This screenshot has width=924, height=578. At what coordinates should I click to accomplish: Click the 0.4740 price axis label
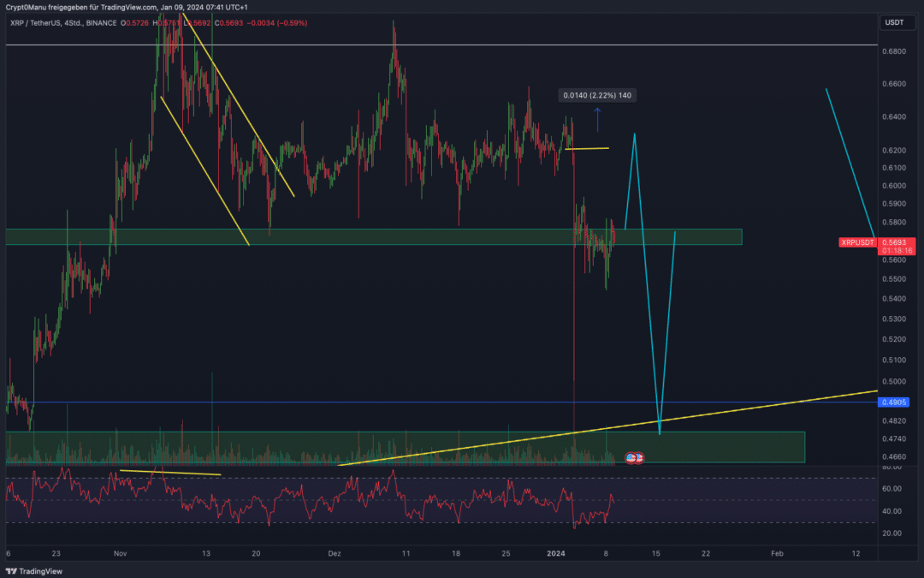[894, 438]
